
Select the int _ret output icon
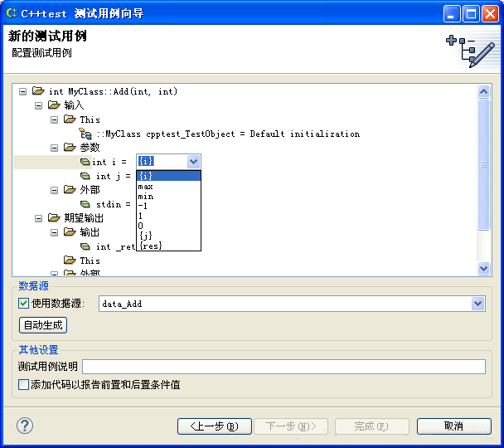(85, 246)
